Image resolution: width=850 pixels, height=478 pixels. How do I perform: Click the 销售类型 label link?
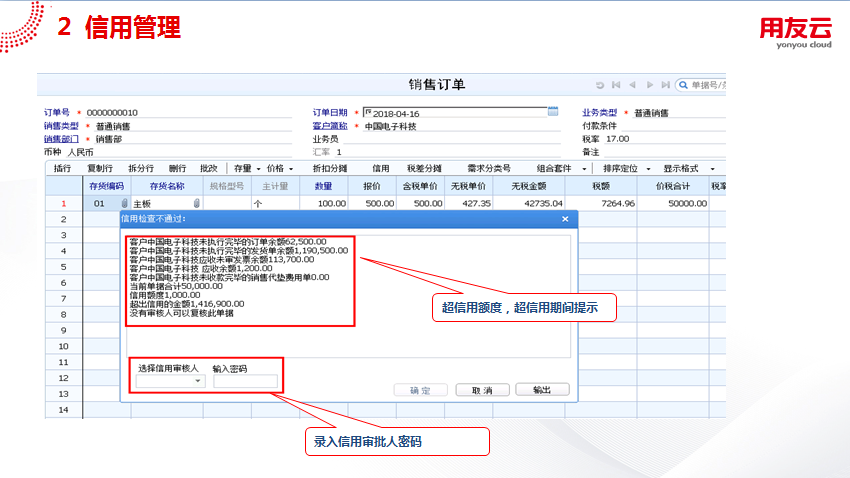pos(61,126)
